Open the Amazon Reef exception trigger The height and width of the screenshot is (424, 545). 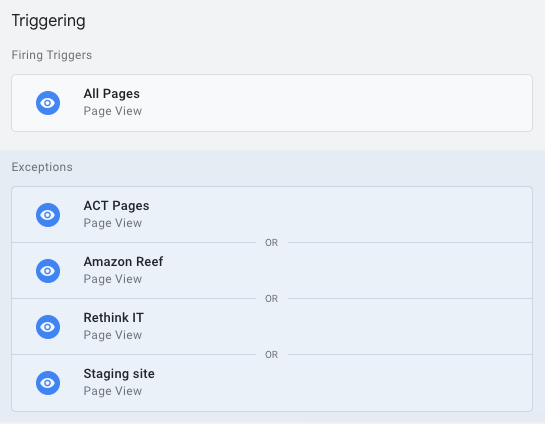coord(272,270)
